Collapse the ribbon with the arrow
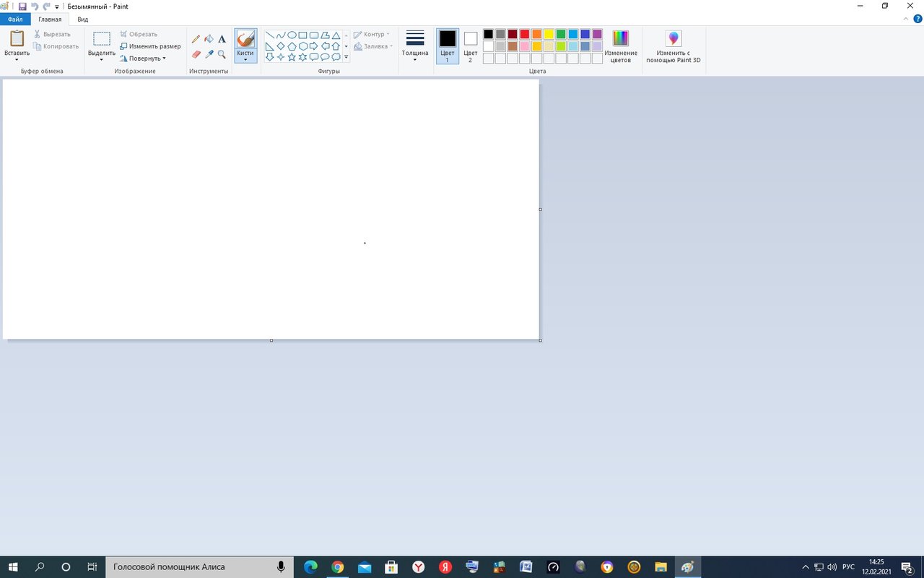Viewport: 924px width, 578px height. [907, 20]
